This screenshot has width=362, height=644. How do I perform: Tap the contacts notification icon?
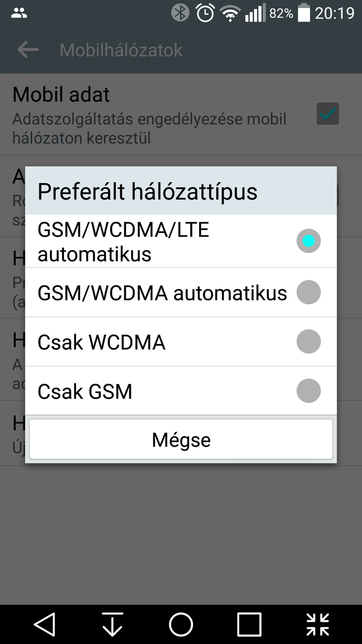[x=19, y=13]
